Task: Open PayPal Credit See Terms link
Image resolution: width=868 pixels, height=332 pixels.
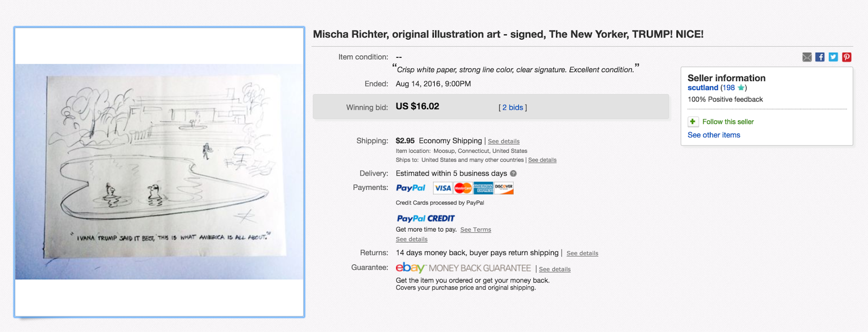Action: pyautogui.click(x=475, y=230)
